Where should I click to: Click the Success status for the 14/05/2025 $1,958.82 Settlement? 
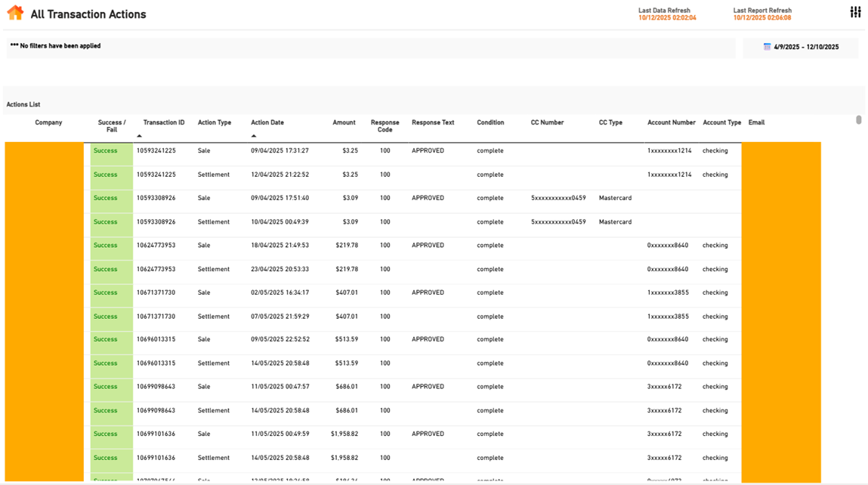click(x=105, y=458)
